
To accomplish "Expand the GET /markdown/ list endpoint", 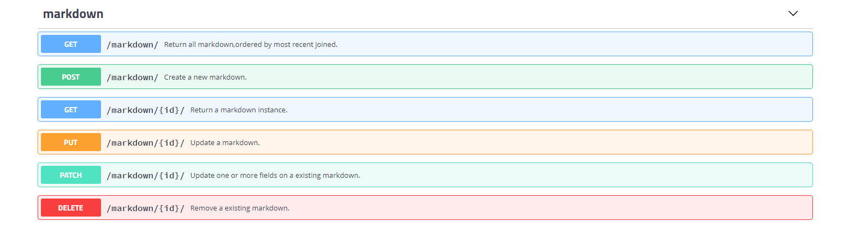I will 425,44.
